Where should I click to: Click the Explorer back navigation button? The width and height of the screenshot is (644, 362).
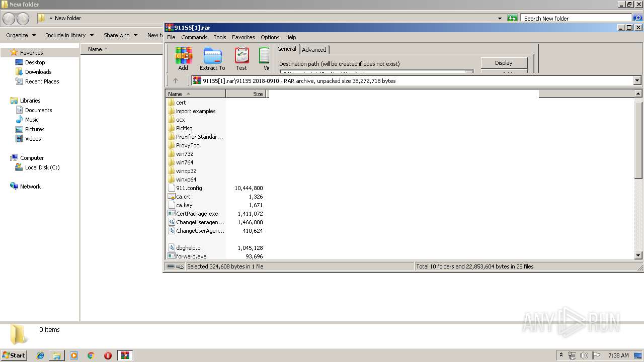pyautogui.click(x=9, y=19)
